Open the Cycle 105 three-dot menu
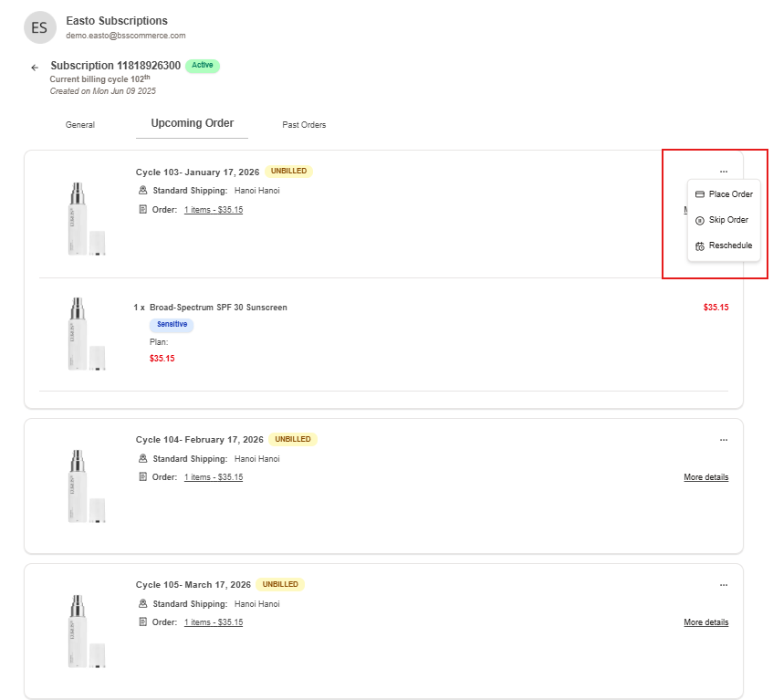The height and width of the screenshot is (700, 773). tap(723, 585)
